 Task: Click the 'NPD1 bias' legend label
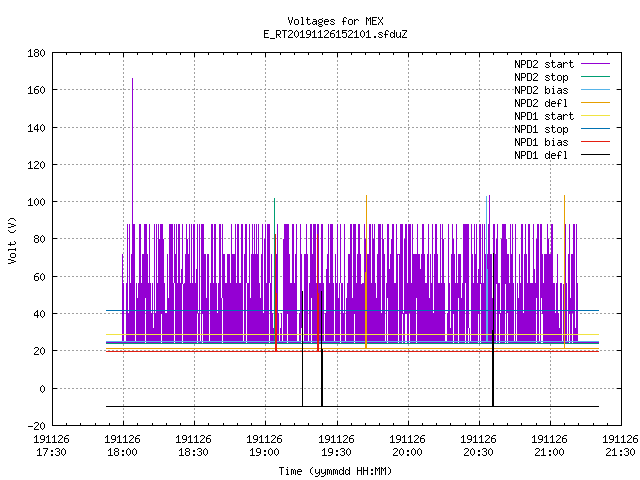541,142
